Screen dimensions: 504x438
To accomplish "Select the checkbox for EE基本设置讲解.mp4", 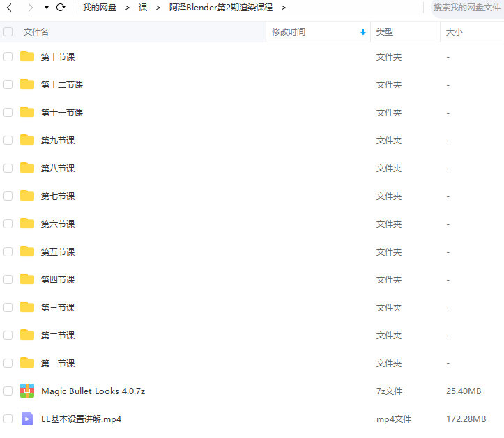I will 8,419.
